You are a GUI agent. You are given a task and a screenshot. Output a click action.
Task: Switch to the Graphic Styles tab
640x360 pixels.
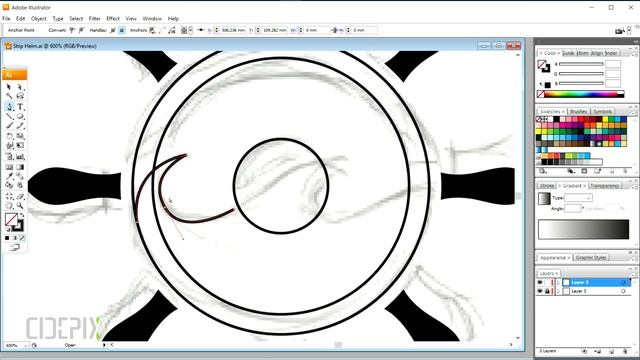[591, 258]
